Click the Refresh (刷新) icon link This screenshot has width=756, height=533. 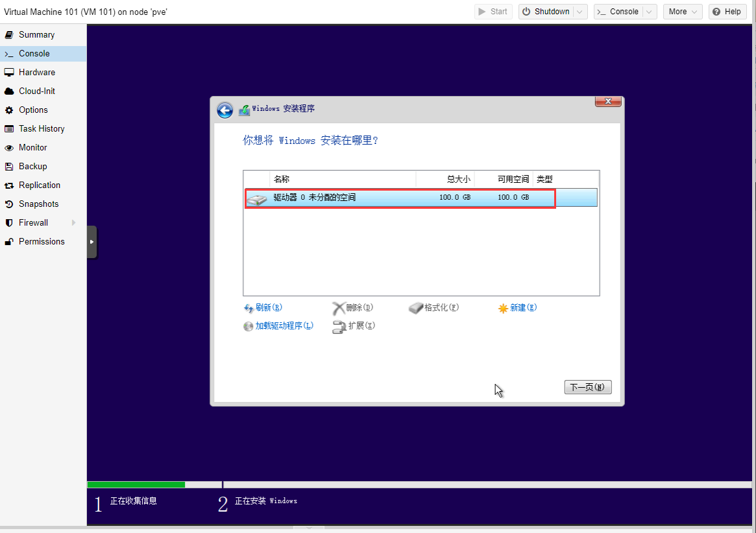pyautogui.click(x=248, y=309)
